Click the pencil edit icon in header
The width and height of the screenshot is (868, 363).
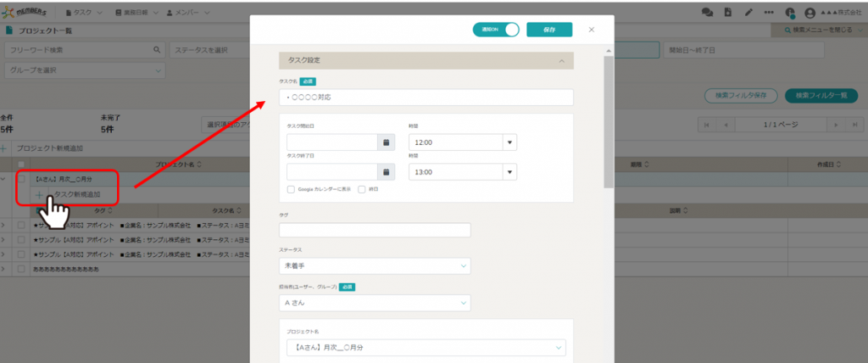[748, 13]
